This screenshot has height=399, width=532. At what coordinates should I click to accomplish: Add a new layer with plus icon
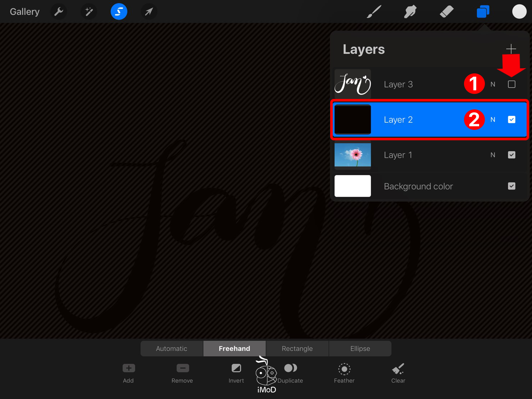coord(511,49)
